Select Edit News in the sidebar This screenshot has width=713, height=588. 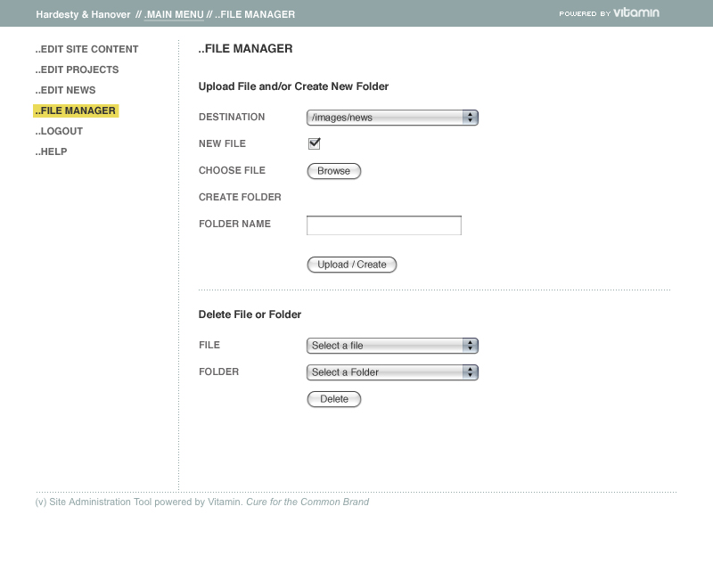click(x=66, y=90)
